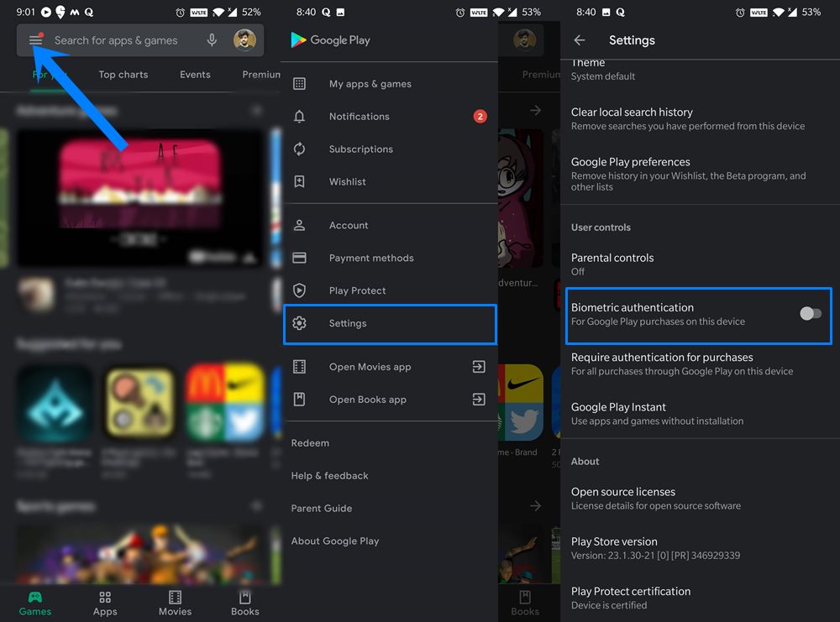Open Play Protect menu item
Image resolution: width=840 pixels, height=622 pixels.
391,290
